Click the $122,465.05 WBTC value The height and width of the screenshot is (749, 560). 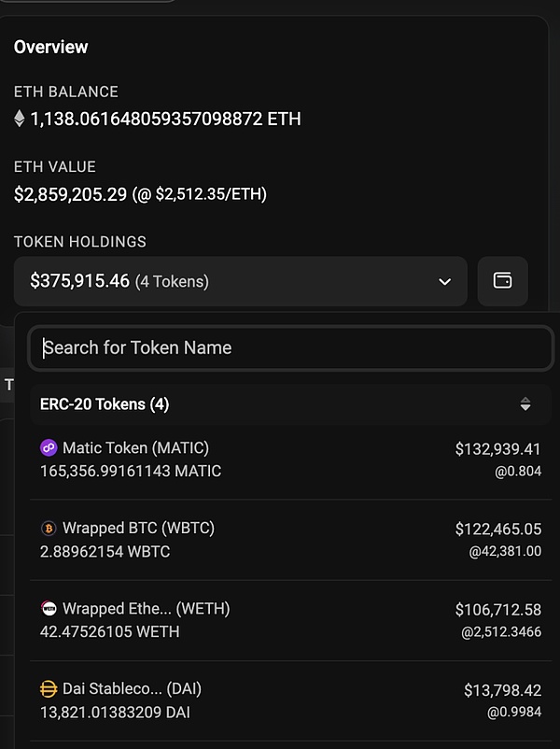497,530
